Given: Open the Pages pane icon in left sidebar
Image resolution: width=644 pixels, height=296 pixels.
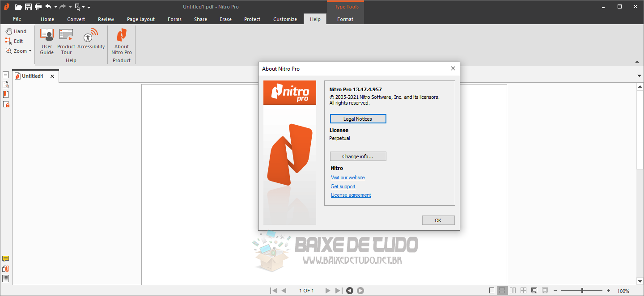Looking at the screenshot, I should [x=6, y=74].
